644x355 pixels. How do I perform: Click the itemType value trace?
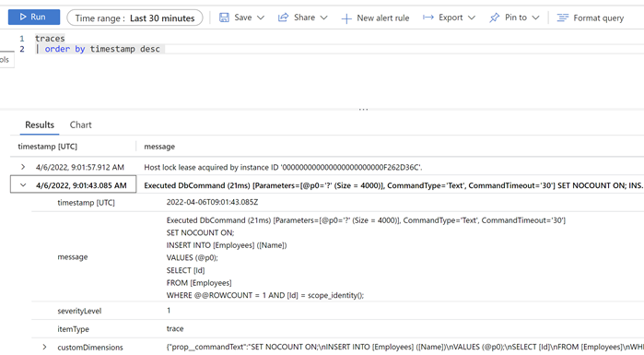coord(175,328)
